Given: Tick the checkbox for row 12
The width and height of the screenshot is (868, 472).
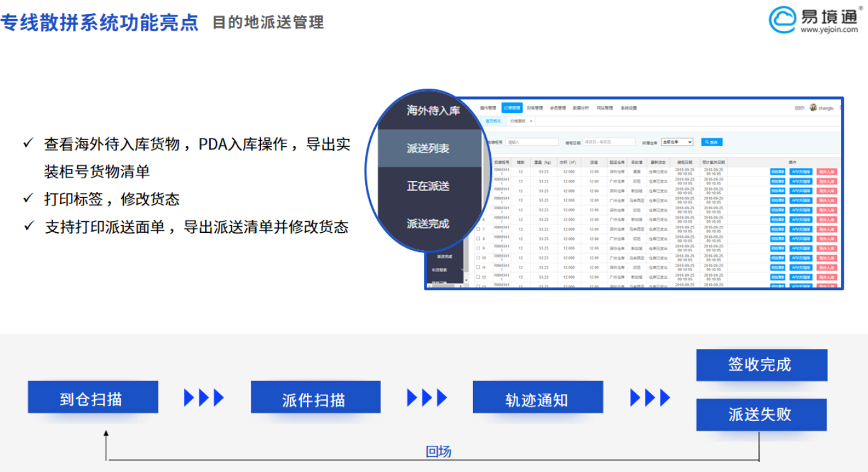Looking at the screenshot, I should (478, 277).
